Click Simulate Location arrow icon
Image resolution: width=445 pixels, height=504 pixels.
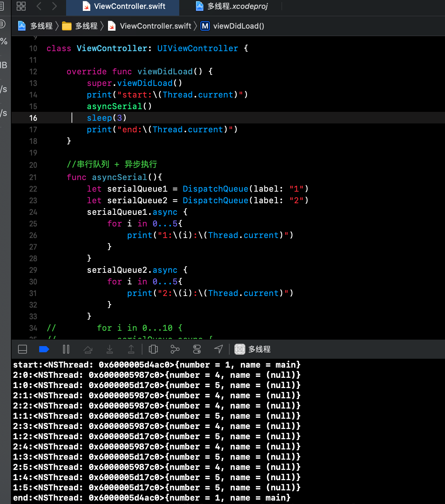218,349
